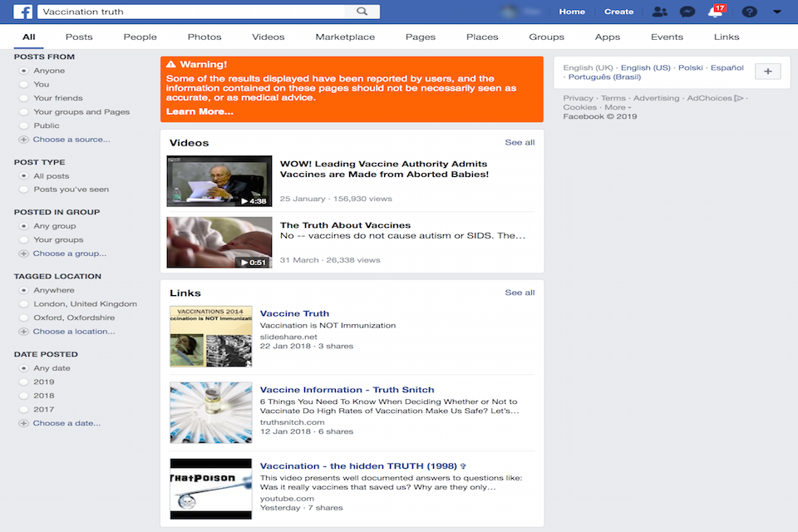
Task: Switch to the Photos tab
Action: pos(204,37)
